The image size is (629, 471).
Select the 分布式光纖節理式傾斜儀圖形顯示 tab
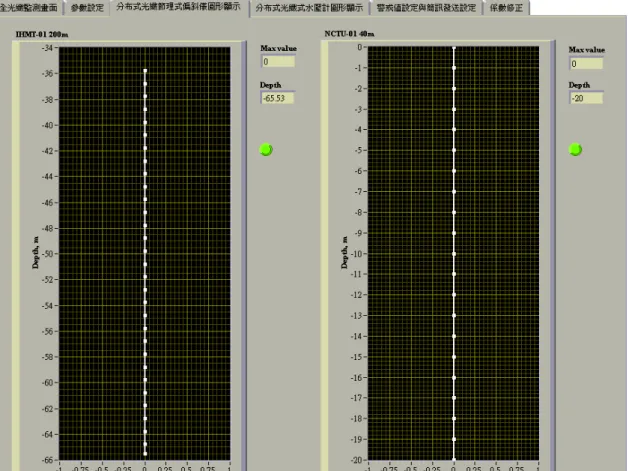pyautogui.click(x=179, y=7)
